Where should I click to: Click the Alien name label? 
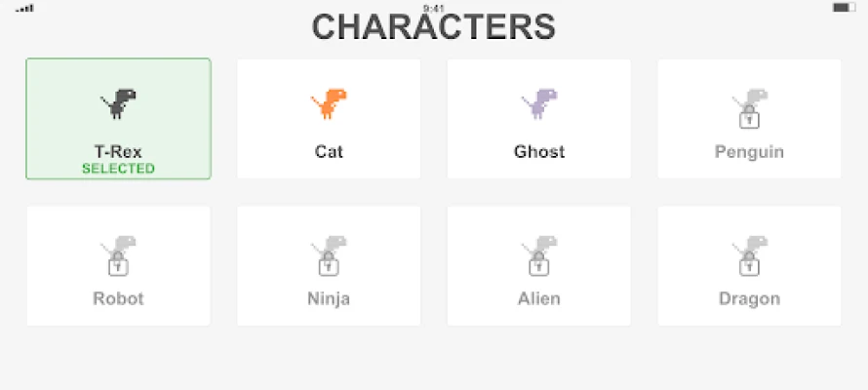539,298
